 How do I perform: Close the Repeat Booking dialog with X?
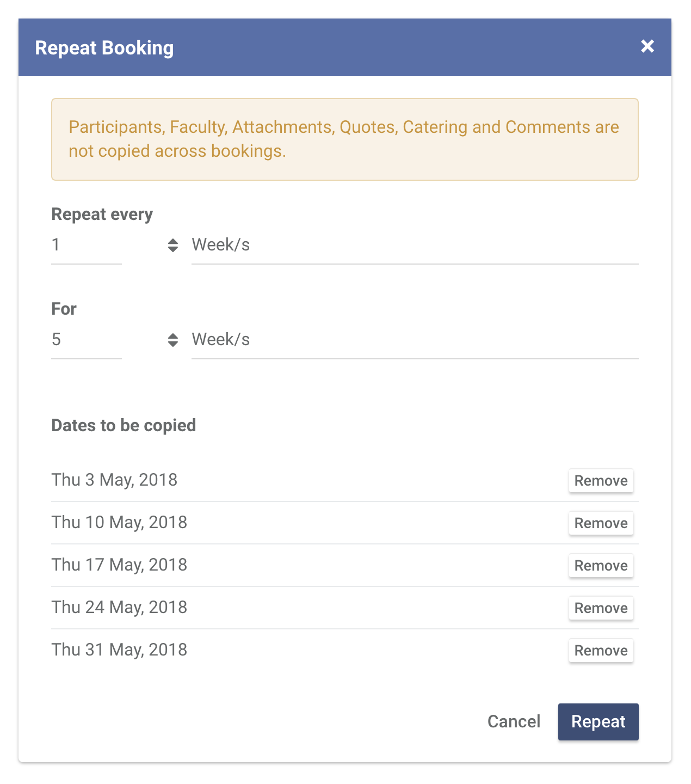(x=647, y=46)
